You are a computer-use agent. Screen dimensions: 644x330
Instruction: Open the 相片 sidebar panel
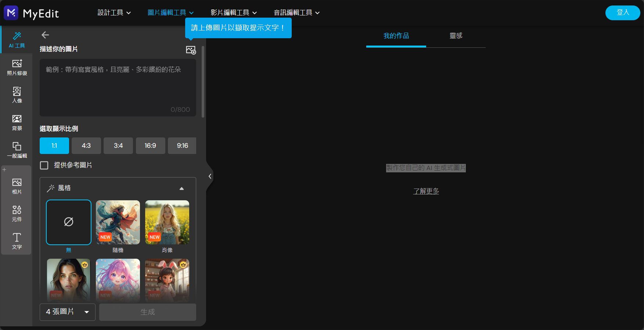coord(17,186)
